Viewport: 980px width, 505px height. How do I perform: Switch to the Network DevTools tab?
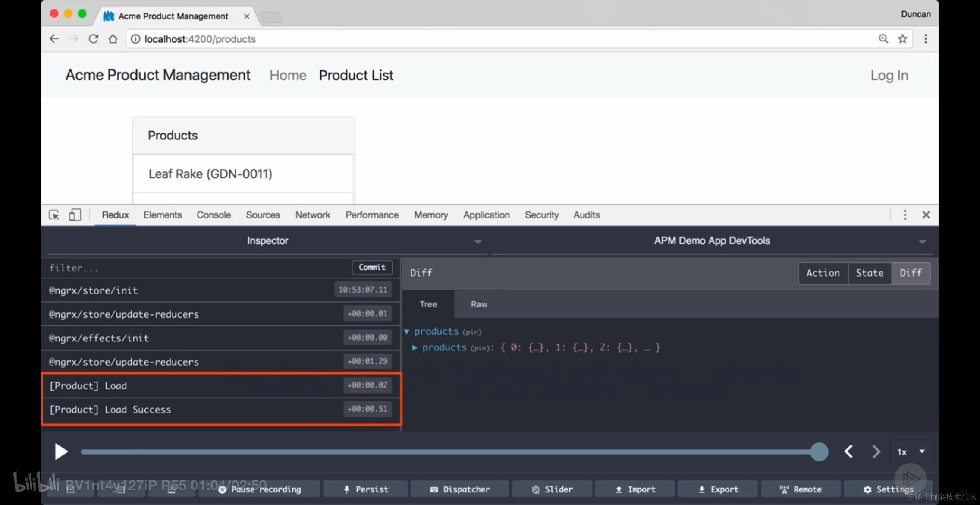pos(312,215)
